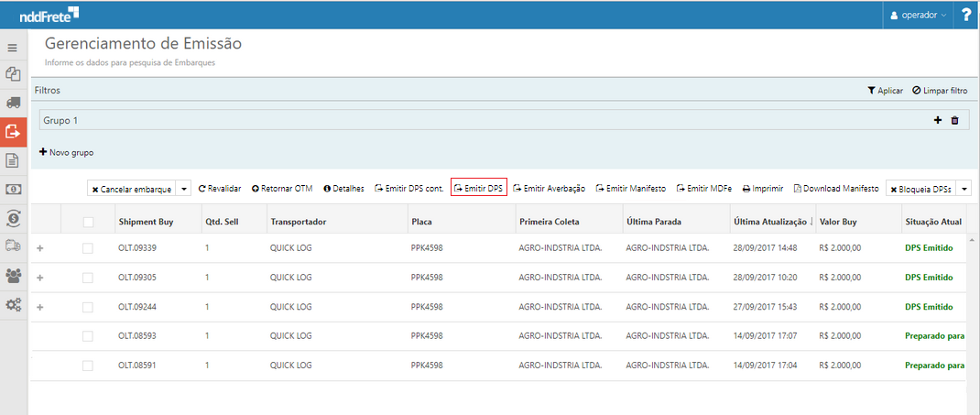Click the Emitir DPS button
Image resolution: width=980 pixels, height=415 pixels.
tap(479, 188)
